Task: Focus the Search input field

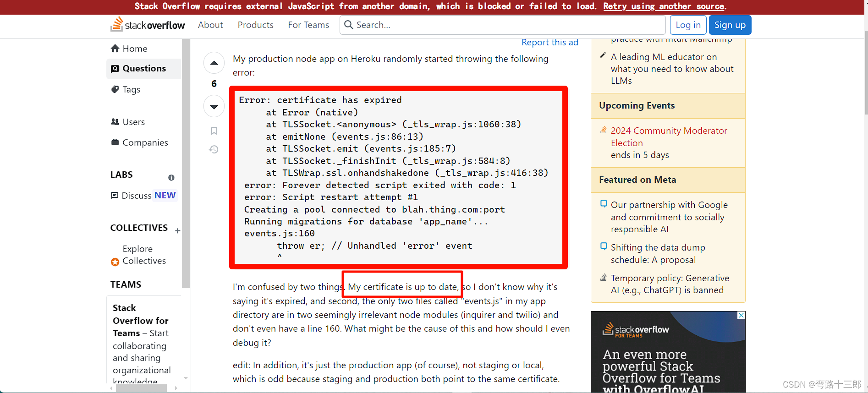Action: coord(503,25)
